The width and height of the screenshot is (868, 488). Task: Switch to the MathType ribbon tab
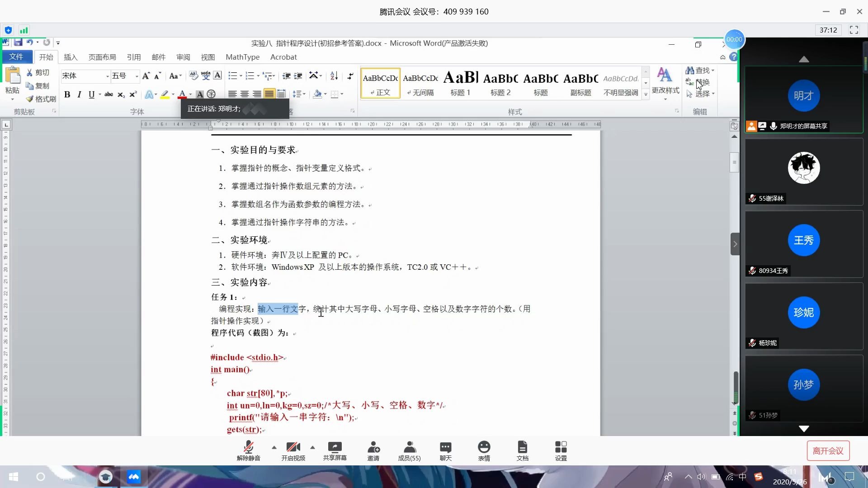(x=242, y=57)
